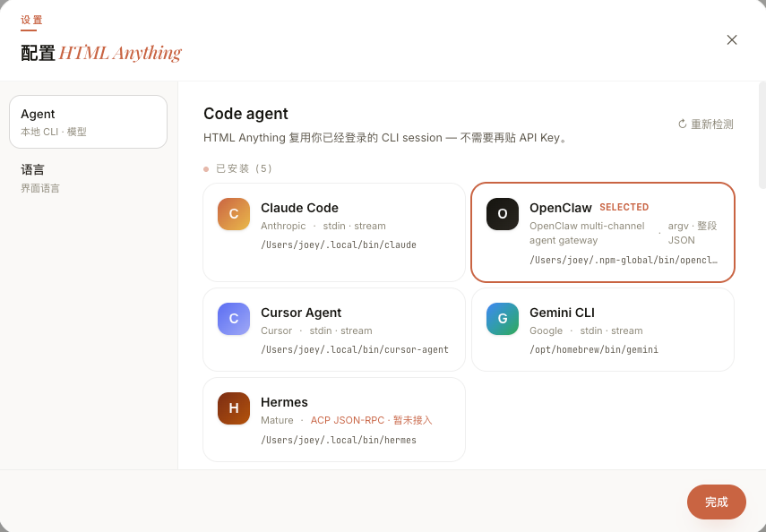
Task: Click the vertical scrollbar thumb
Action: click(762, 135)
